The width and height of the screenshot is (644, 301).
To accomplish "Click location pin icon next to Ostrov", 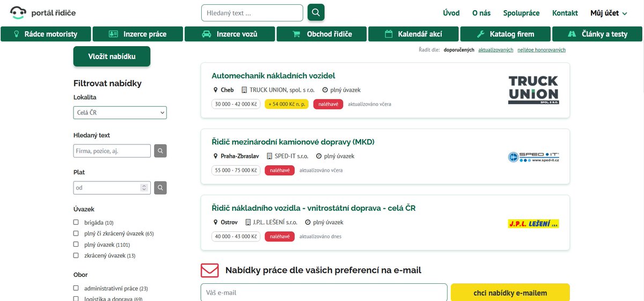I will (216, 222).
